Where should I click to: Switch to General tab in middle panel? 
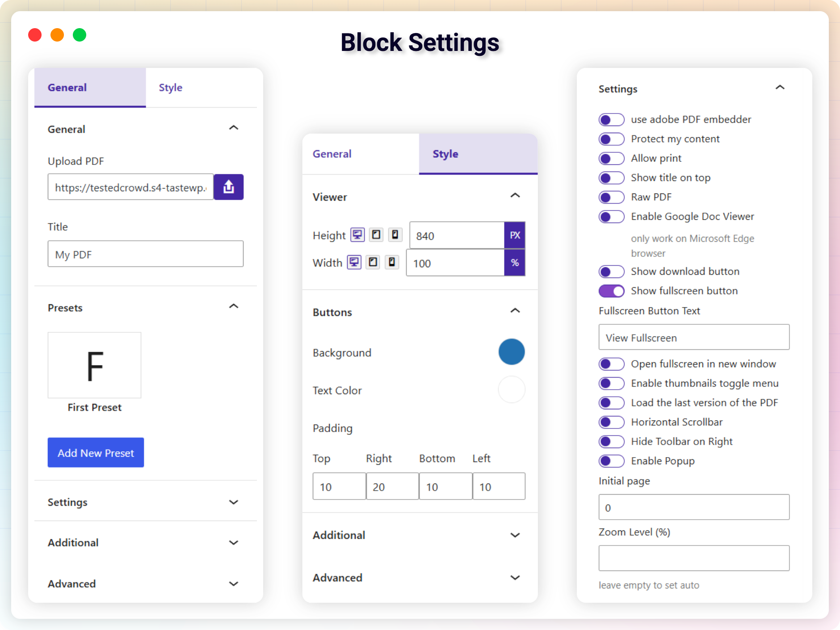(x=361, y=154)
